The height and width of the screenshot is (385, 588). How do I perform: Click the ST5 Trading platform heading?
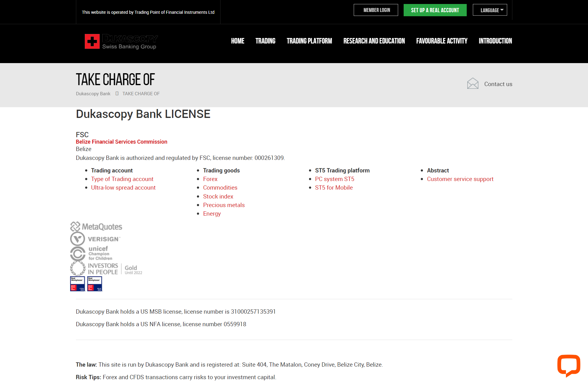click(342, 170)
